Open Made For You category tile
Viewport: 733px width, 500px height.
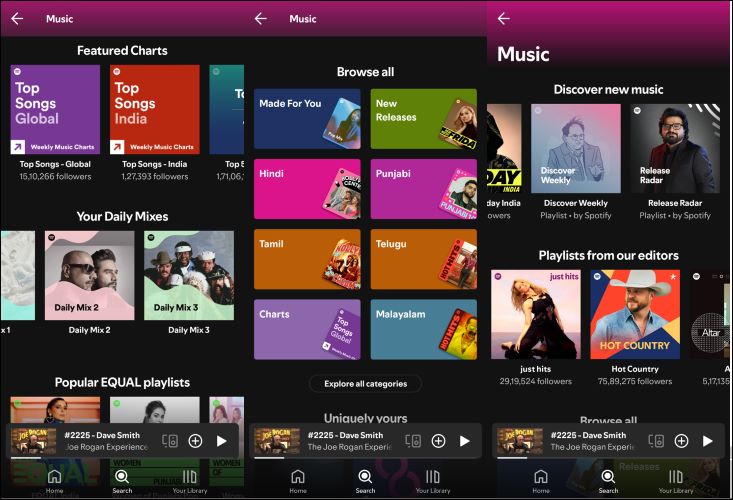point(307,119)
